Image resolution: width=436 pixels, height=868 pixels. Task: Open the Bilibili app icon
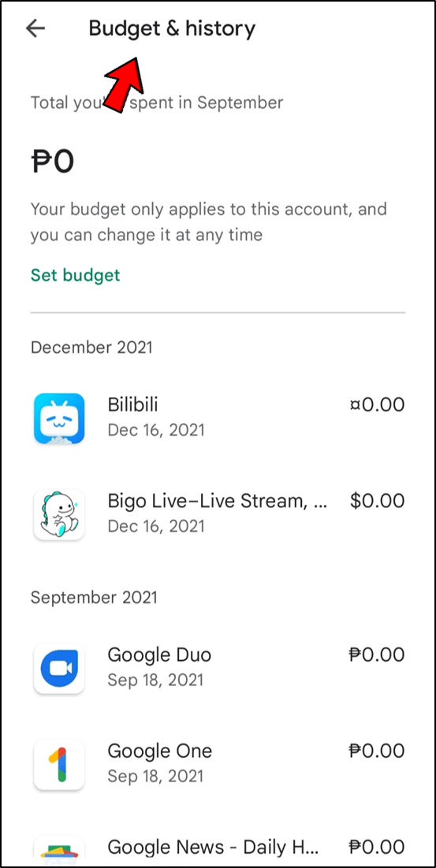pyautogui.click(x=58, y=418)
